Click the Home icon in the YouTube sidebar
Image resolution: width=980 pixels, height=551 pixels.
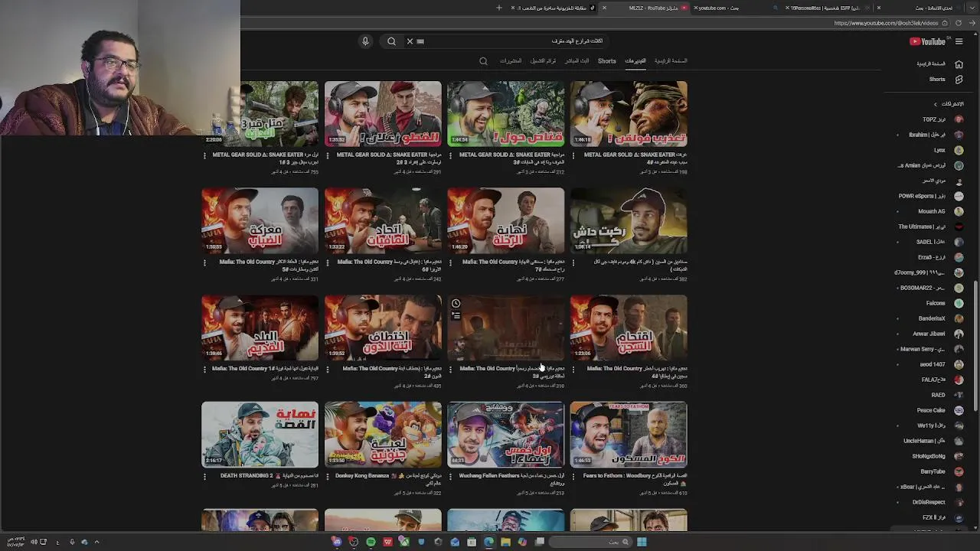click(x=959, y=64)
